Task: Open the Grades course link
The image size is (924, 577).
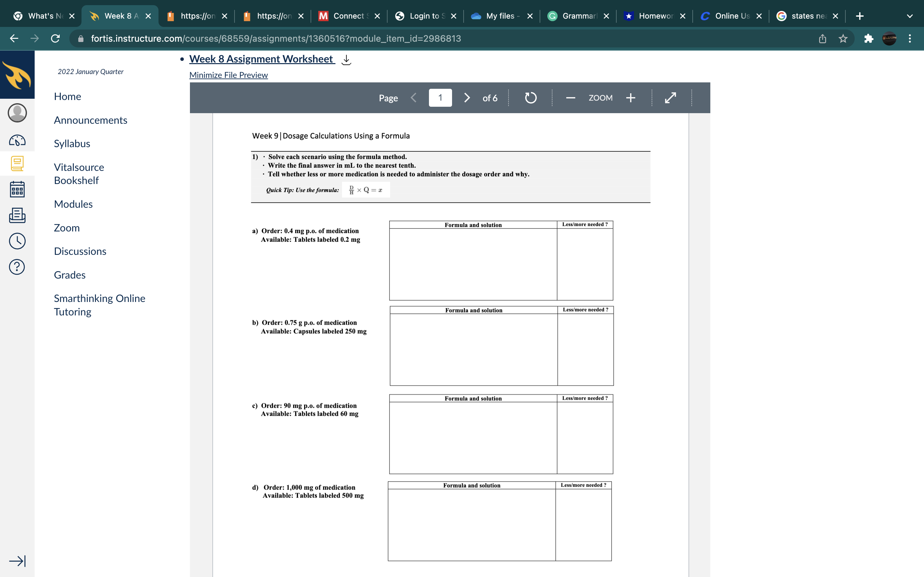Action: 70,275
